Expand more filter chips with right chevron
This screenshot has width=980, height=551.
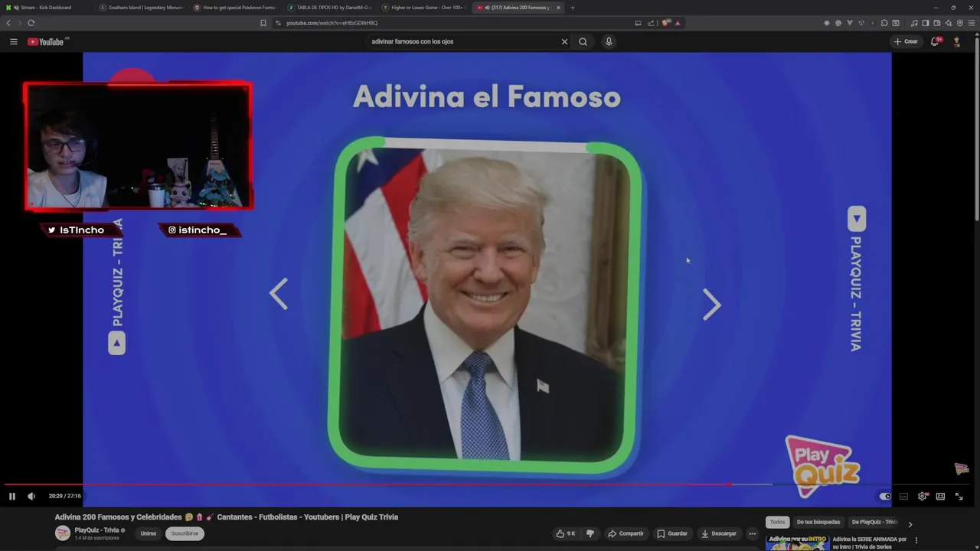coord(910,524)
